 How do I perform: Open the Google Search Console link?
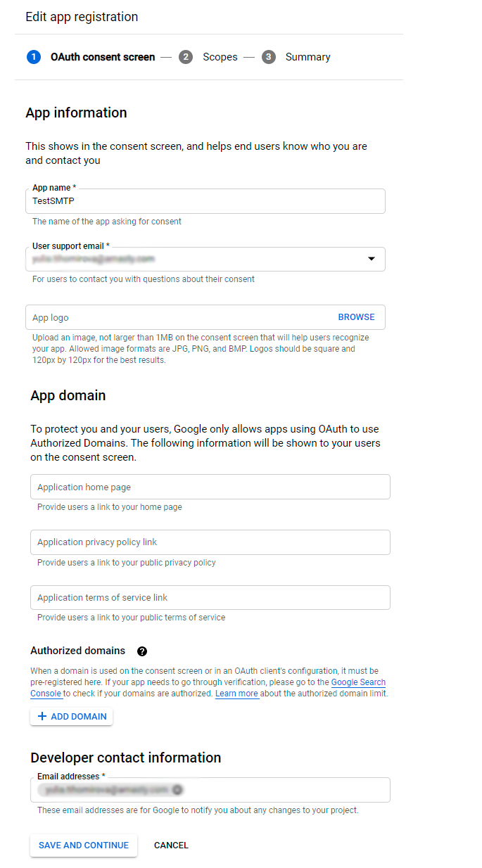(x=358, y=682)
